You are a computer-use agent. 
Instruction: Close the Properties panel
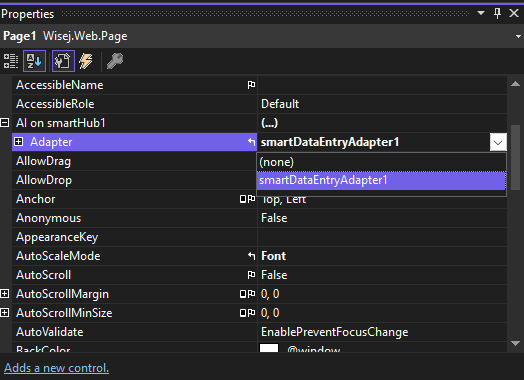pyautogui.click(x=514, y=13)
